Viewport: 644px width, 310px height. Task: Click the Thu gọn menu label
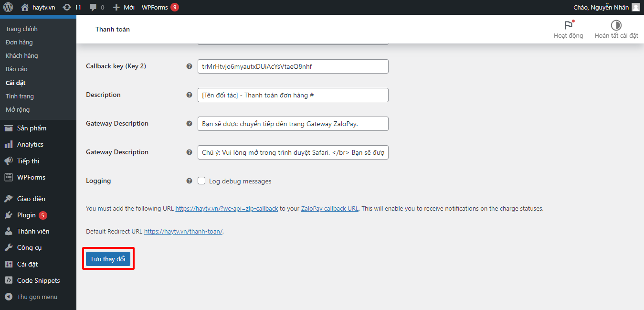coord(37,297)
